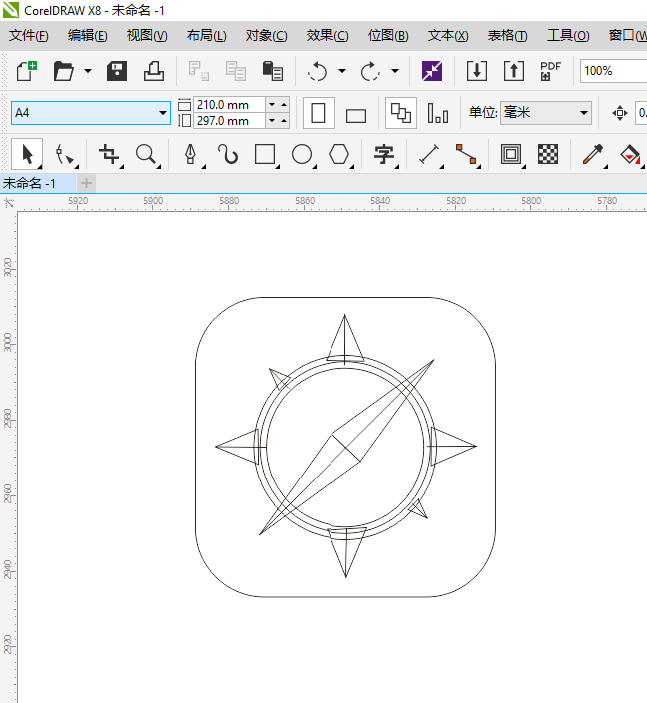647x703 pixels.
Task: Click the page width 210.0 mm field
Action: point(228,105)
